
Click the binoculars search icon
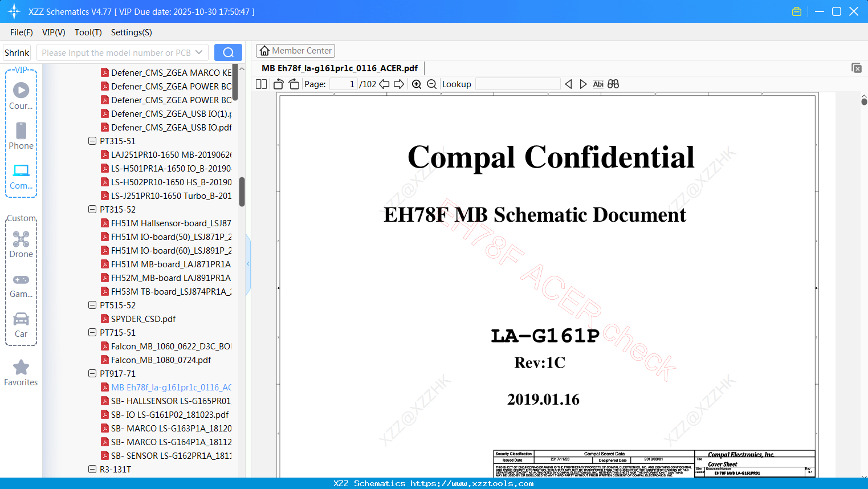(613, 84)
